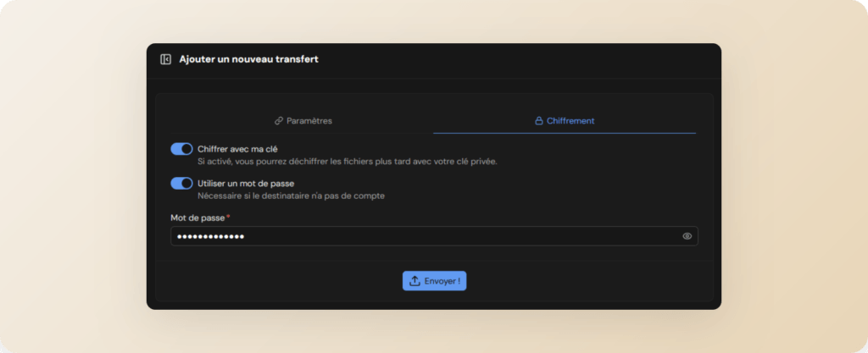Click the padlock icon beside Chiffrement
Image resolution: width=868 pixels, height=353 pixels.
tap(538, 121)
